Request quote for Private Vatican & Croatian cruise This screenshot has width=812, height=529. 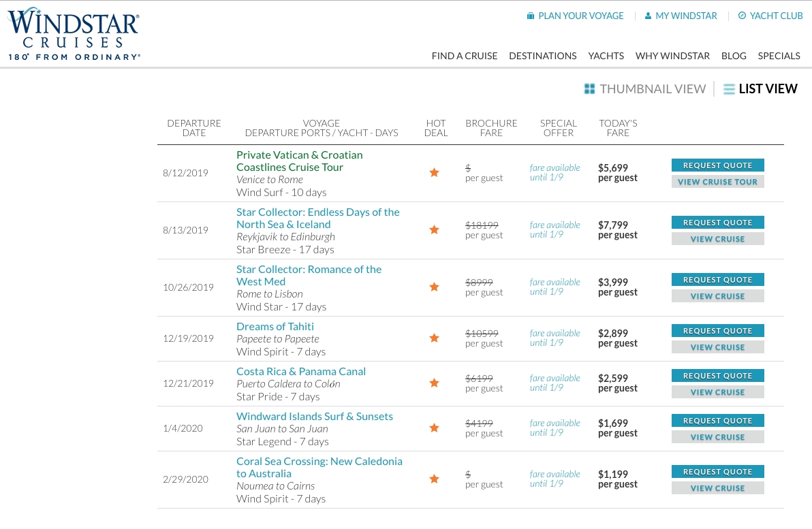pos(718,165)
